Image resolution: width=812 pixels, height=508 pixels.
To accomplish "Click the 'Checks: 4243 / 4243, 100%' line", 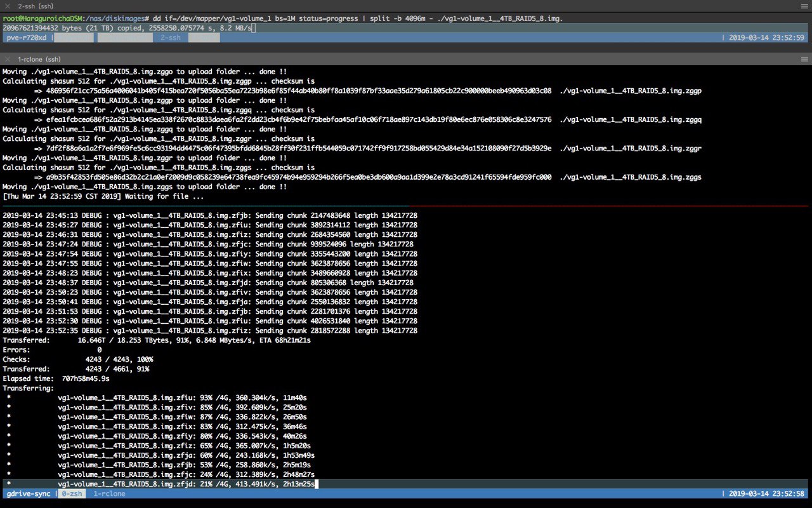I will pos(77,359).
